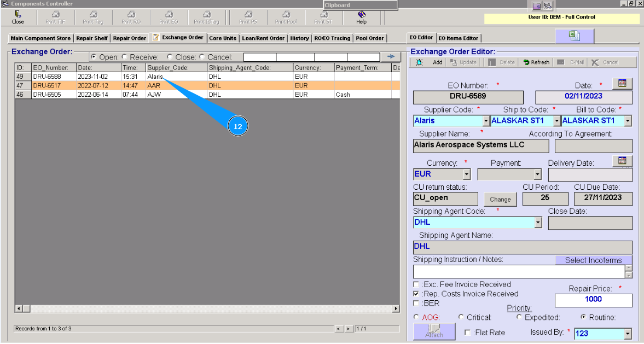Click in the Repair Price field
The width and height of the screenshot is (644, 344).
pos(594,300)
